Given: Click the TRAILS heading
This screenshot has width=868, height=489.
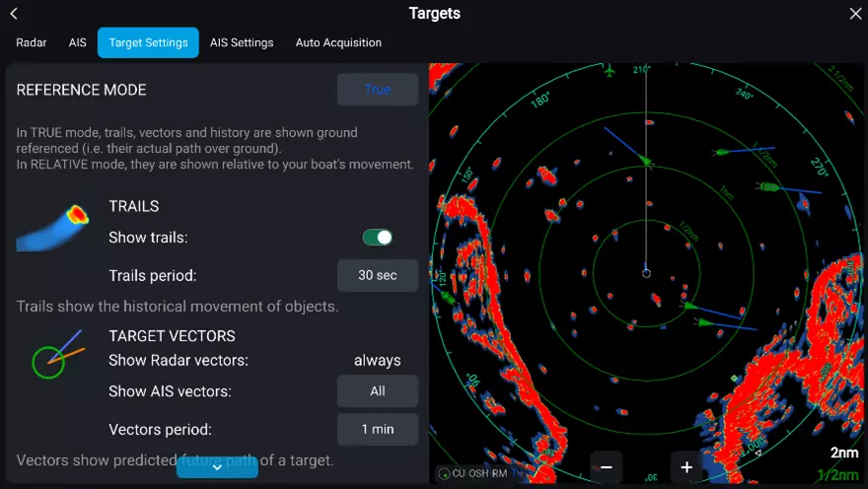Looking at the screenshot, I should pyautogui.click(x=134, y=206).
